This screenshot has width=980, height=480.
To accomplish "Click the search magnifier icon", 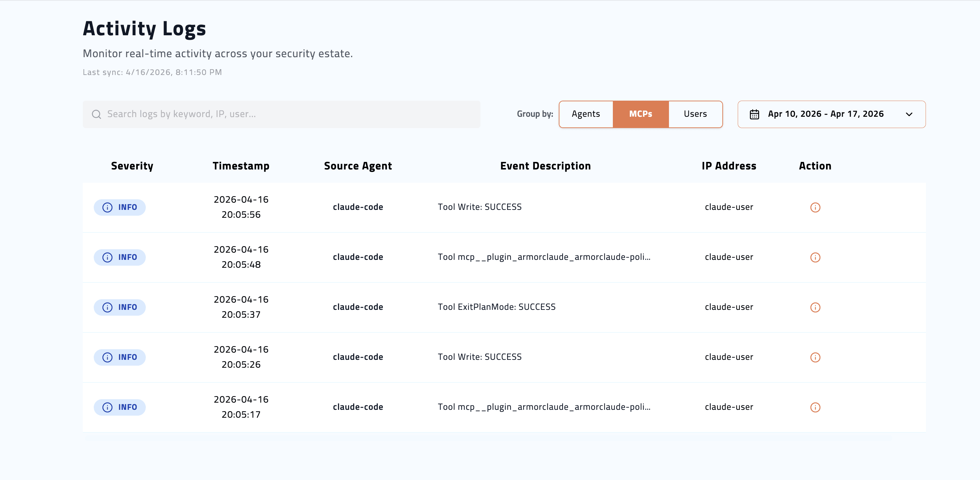I will (x=96, y=114).
